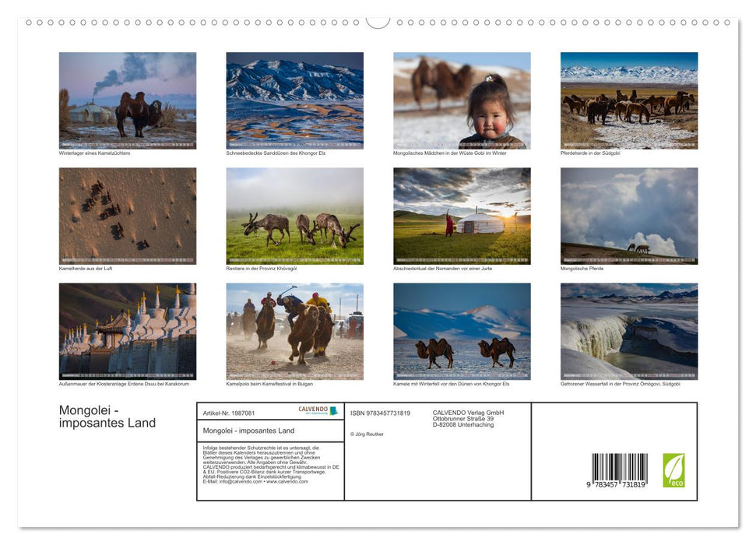Select the title Mongolei - imposantes Land
This screenshot has height=545, width=756.
coord(108,416)
